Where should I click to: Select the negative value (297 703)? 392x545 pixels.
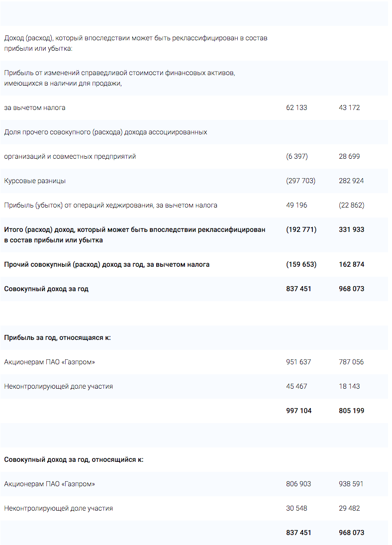(300, 181)
